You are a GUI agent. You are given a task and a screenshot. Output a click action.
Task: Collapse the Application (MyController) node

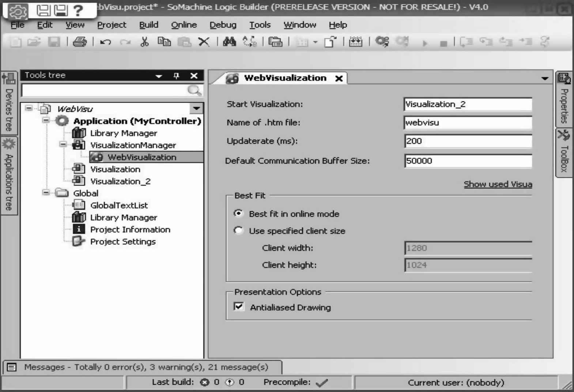click(46, 120)
